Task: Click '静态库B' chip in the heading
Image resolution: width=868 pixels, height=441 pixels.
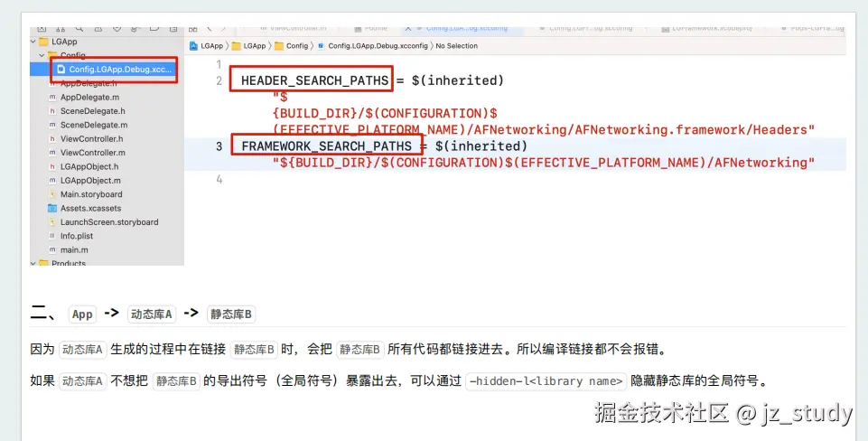Action: (230, 314)
